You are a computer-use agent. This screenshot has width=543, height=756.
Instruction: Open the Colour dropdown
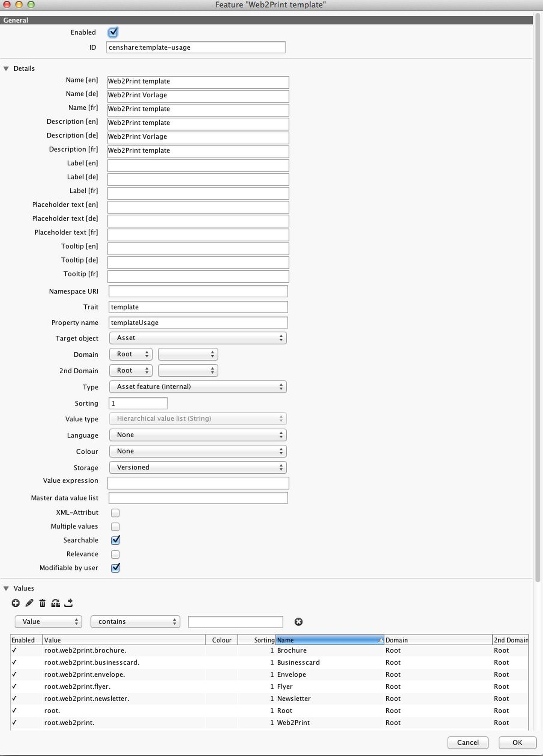[198, 451]
